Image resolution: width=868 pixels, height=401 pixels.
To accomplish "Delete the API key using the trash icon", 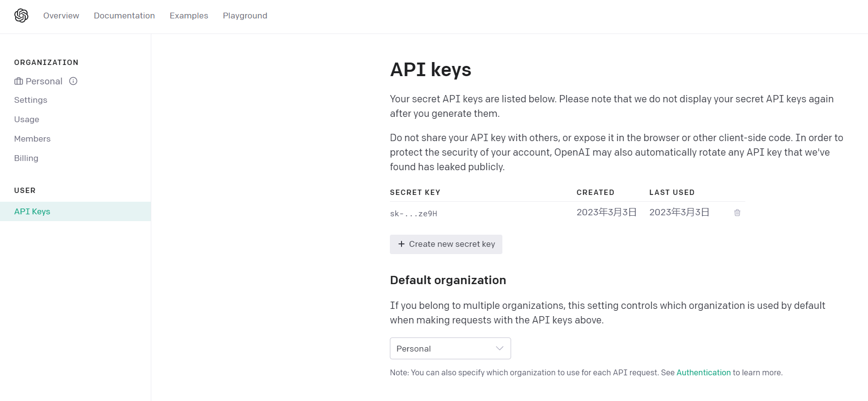I will pos(737,212).
